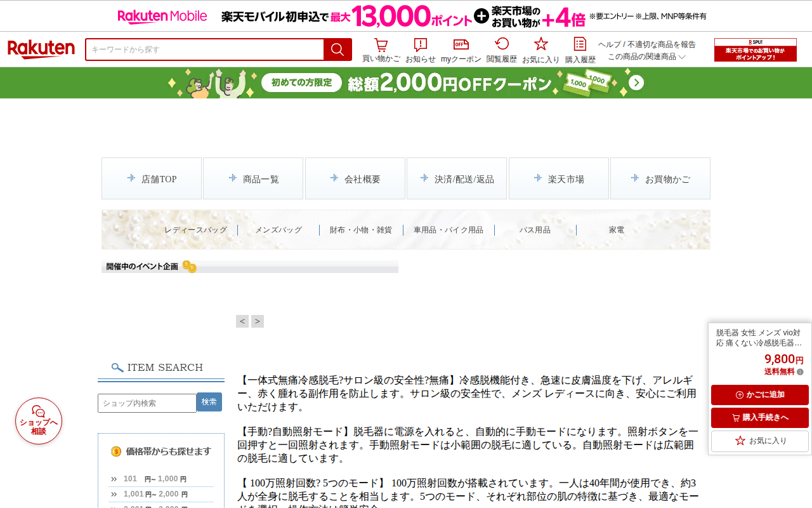Open the 商品一覧 tab
Image resolution: width=812 pixels, height=508 pixels.
[x=254, y=178]
